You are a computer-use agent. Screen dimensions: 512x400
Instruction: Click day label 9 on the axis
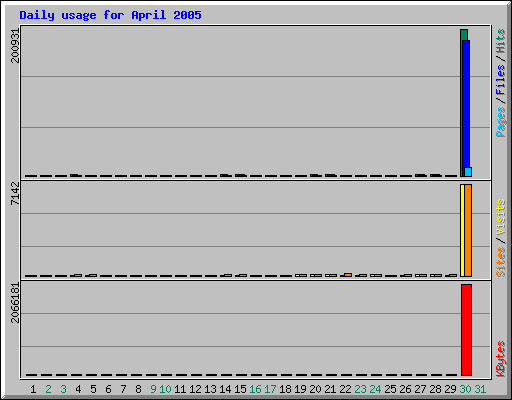pos(153,389)
